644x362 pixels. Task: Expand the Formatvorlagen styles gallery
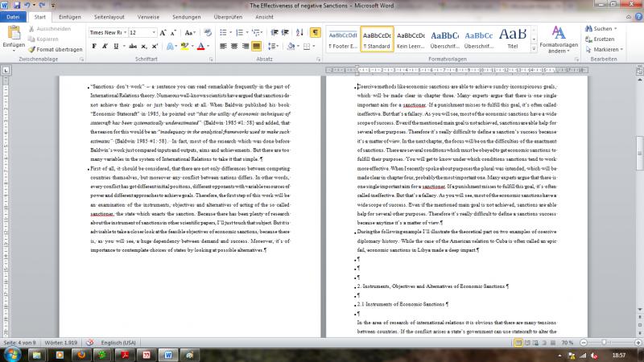pos(533,50)
